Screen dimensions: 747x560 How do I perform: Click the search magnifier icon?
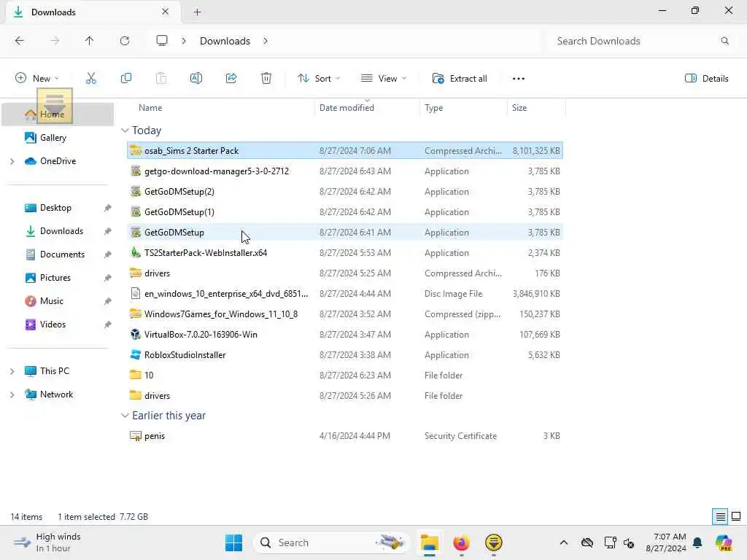[724, 41]
